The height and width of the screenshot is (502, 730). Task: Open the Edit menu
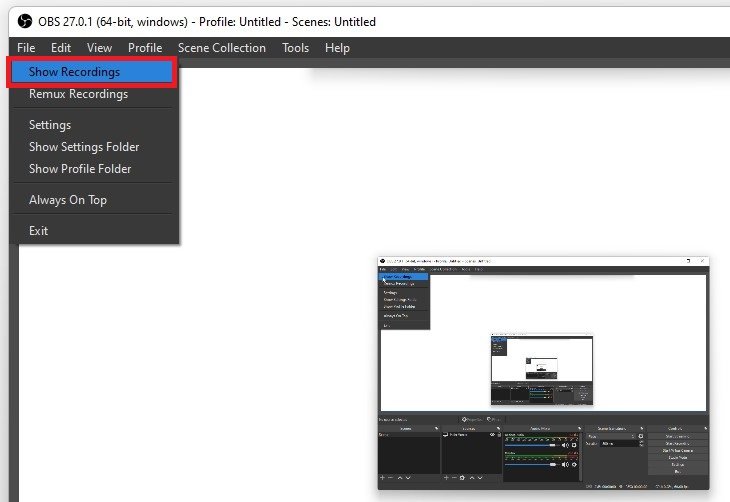pos(61,48)
